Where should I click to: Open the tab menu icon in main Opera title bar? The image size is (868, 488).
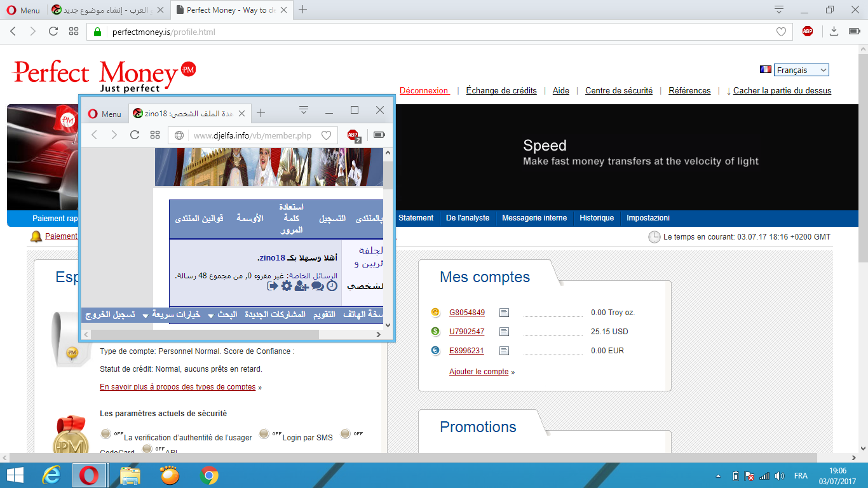tap(779, 10)
